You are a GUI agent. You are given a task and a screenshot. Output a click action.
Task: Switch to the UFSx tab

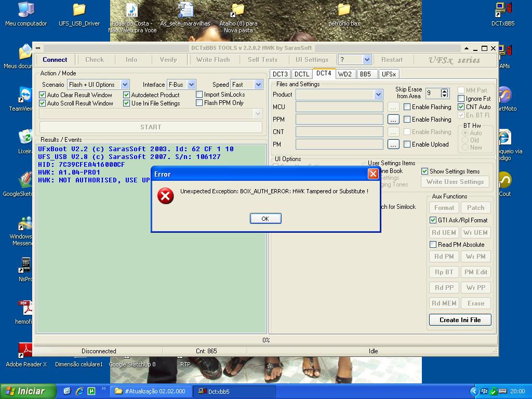coord(389,74)
